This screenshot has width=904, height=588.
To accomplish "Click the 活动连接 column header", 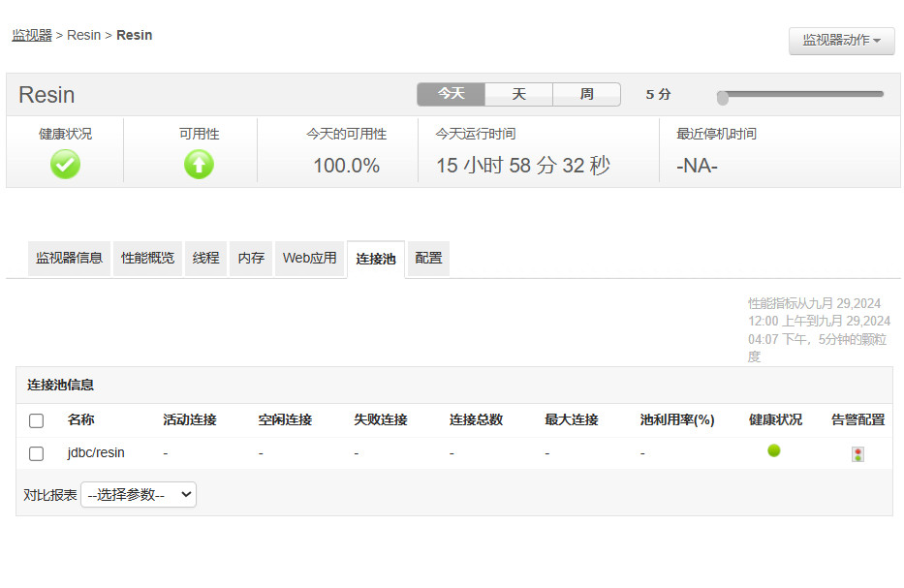I will tap(190, 419).
